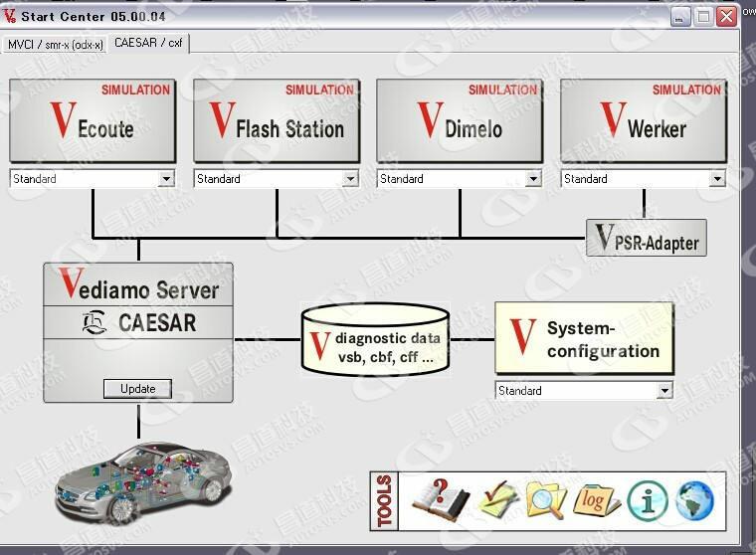Click the CAESAR logo in Vediamo Server
The image size is (756, 555).
(x=94, y=323)
